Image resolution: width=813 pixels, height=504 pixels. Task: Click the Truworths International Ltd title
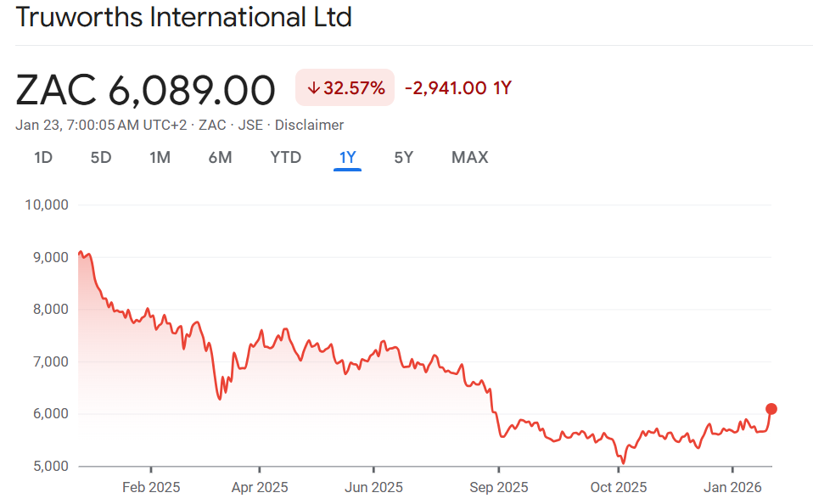click(183, 17)
